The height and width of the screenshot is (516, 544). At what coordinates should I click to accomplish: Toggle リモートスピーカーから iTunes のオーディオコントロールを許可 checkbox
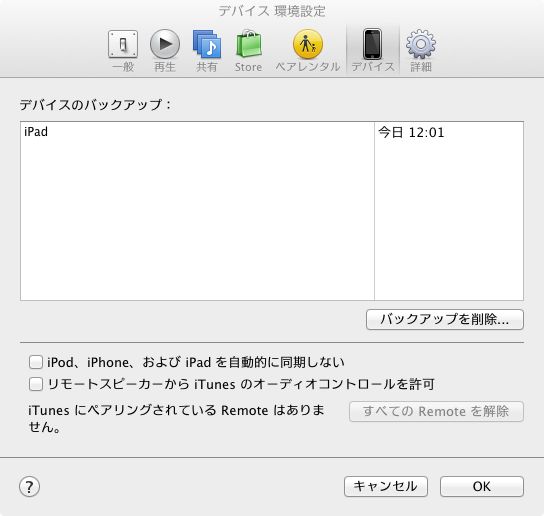click(x=36, y=384)
